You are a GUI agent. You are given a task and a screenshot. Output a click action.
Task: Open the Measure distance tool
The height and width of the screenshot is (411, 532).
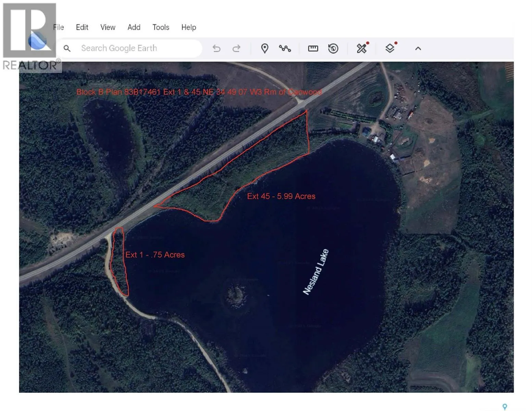tap(312, 48)
